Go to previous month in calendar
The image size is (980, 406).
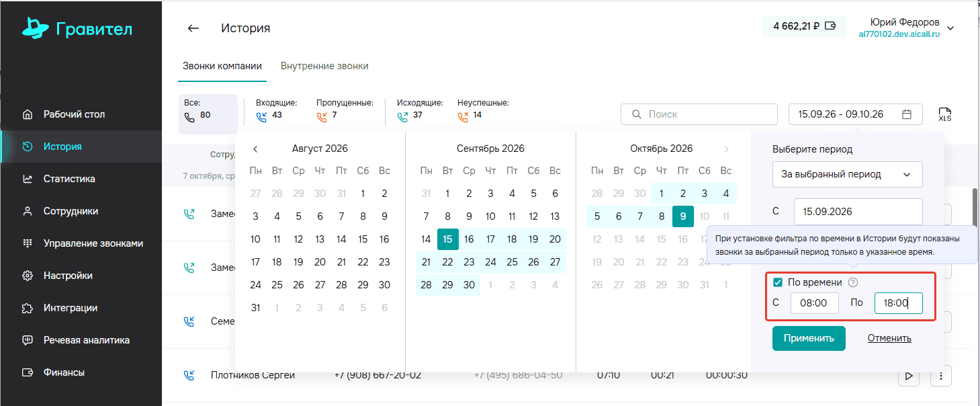255,149
